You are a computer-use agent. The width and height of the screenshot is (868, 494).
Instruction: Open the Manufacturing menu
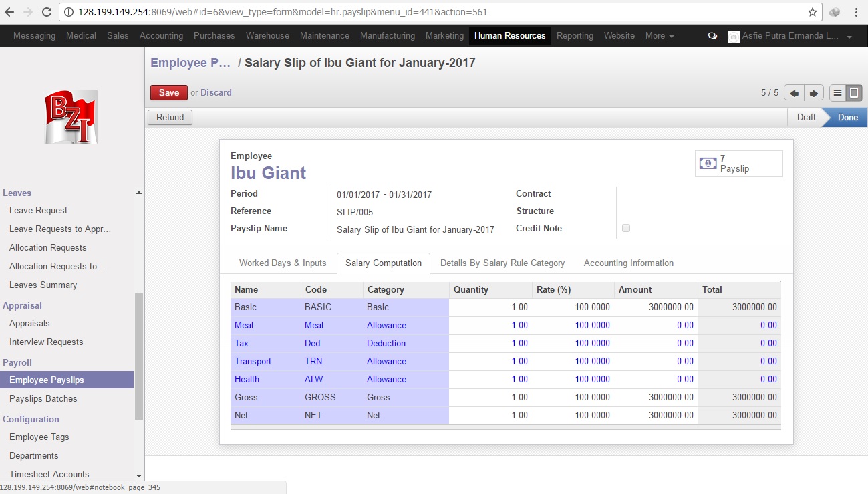pos(388,36)
